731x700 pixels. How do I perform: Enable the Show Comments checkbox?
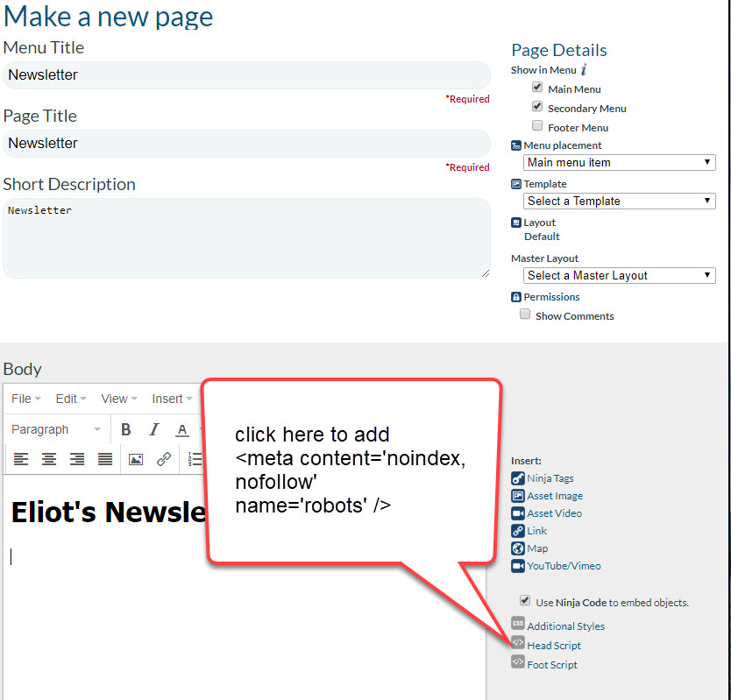tap(525, 315)
